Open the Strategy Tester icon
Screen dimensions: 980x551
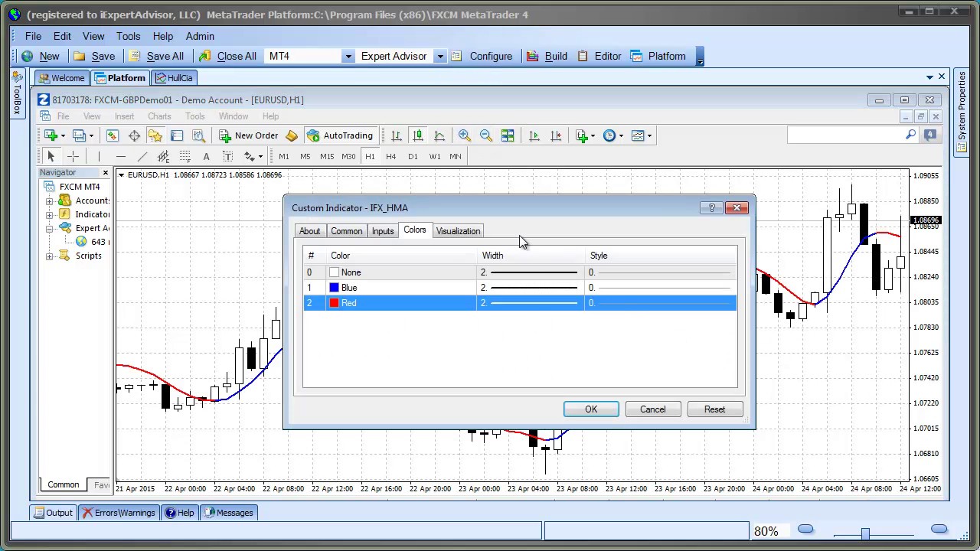198,135
